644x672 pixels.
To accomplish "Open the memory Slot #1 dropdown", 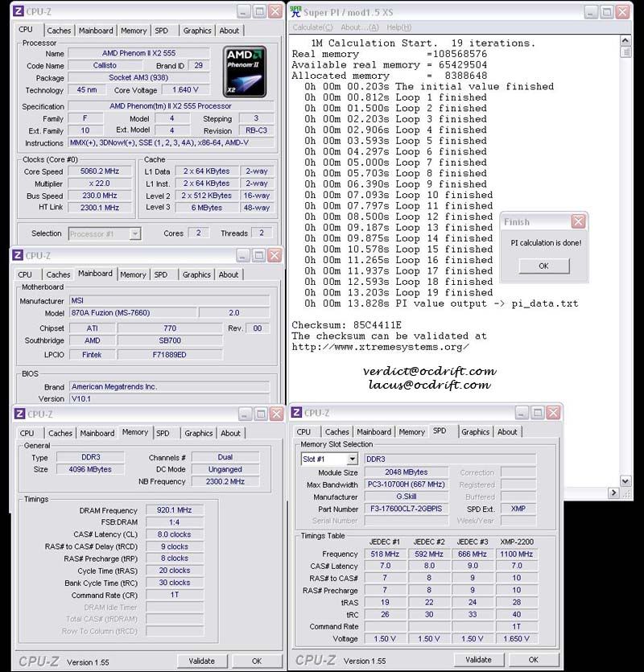I will click(352, 459).
